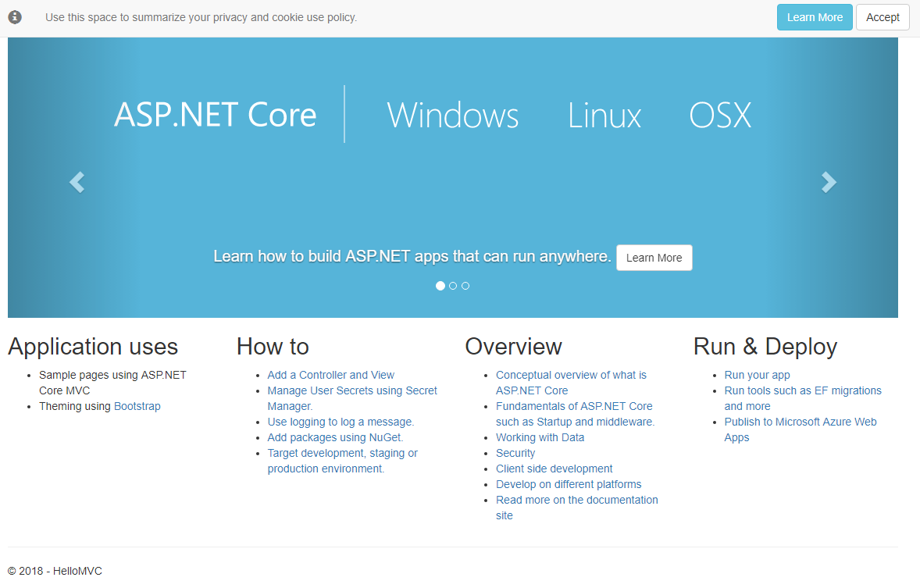
Task: Open 'Read more on the documentation site'
Action: [577, 508]
